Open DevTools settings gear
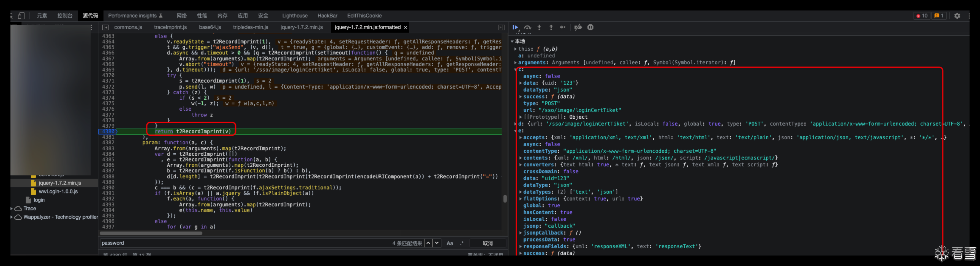 click(957, 16)
